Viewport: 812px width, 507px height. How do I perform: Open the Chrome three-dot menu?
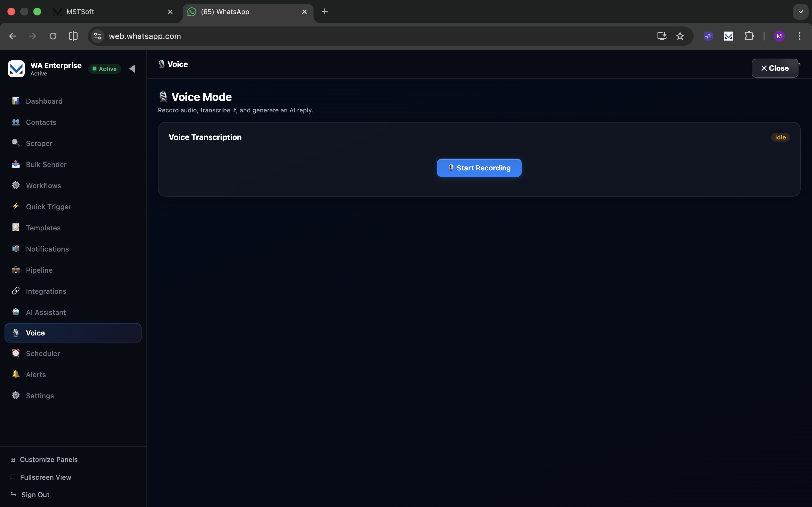pyautogui.click(x=799, y=36)
